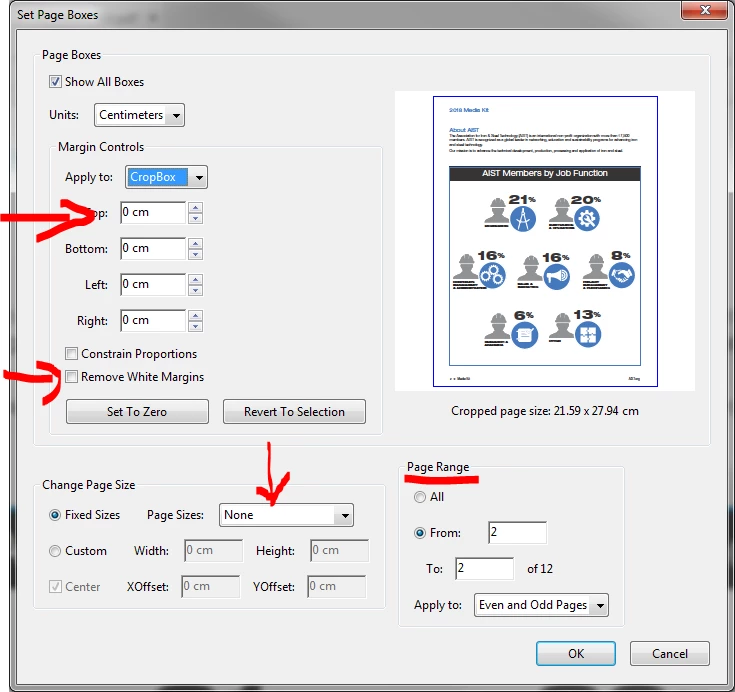The height and width of the screenshot is (692, 735).
Task: Click the Right margin input field
Action: click(153, 321)
